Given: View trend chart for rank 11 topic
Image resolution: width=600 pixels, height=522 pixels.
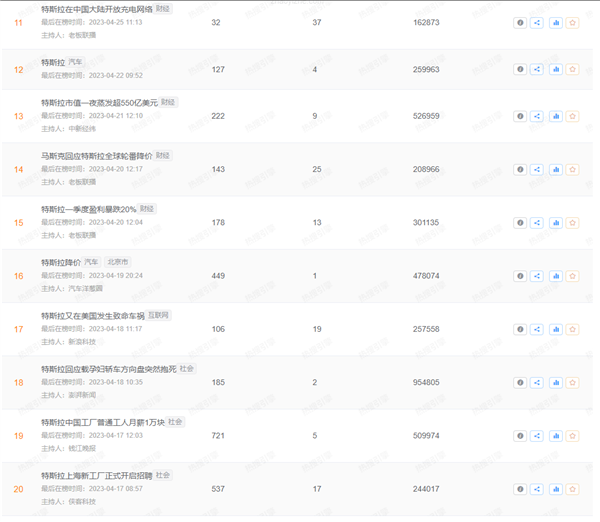Looking at the screenshot, I should 556,23.
